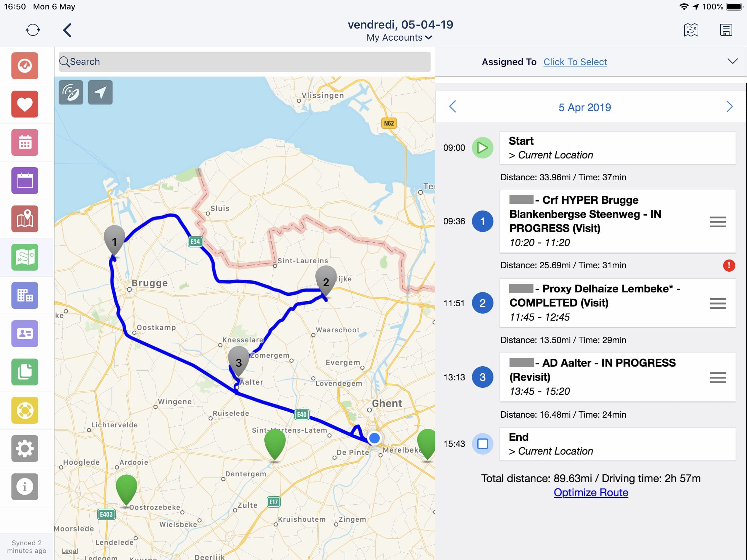Tap the satellite tracking map button
Image resolution: width=747 pixels, height=560 pixels.
point(71,92)
